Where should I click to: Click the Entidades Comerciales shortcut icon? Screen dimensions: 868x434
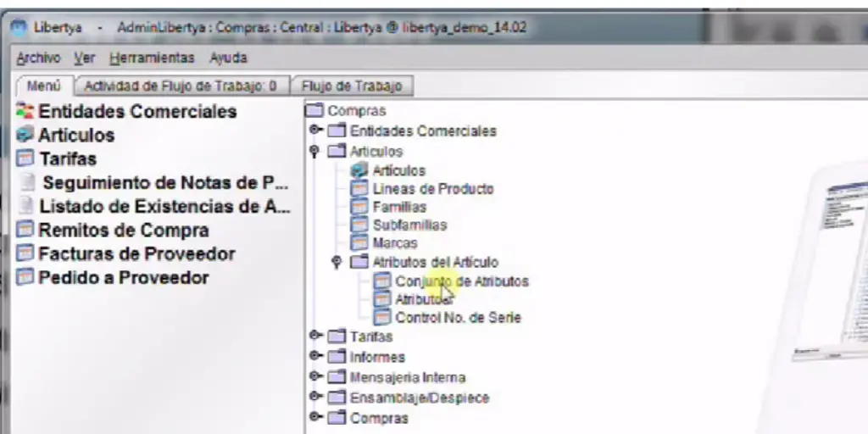[25, 111]
